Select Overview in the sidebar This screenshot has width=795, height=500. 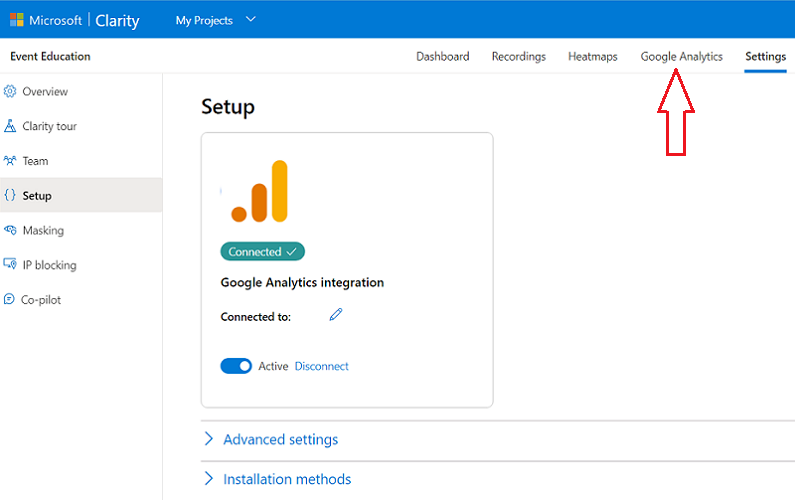click(45, 91)
